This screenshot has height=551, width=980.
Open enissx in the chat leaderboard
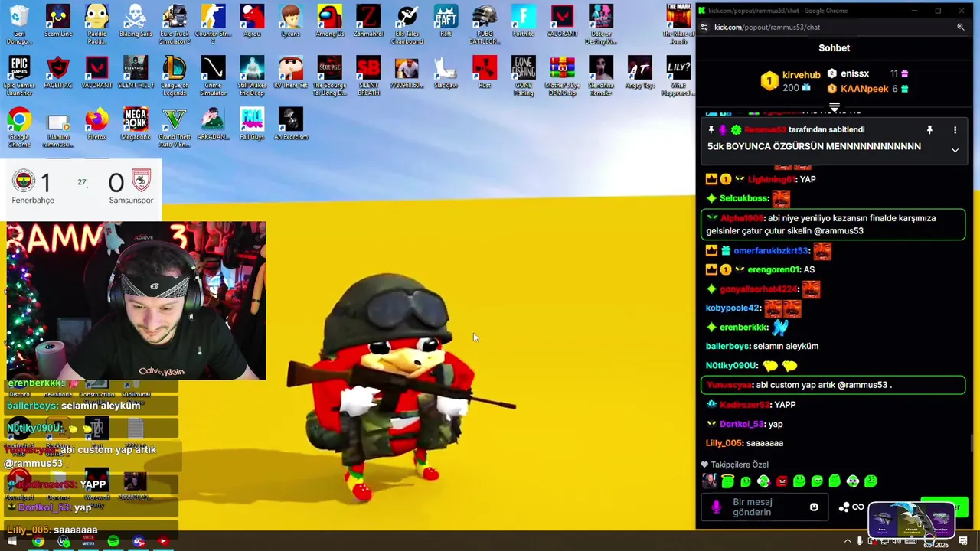tap(854, 73)
